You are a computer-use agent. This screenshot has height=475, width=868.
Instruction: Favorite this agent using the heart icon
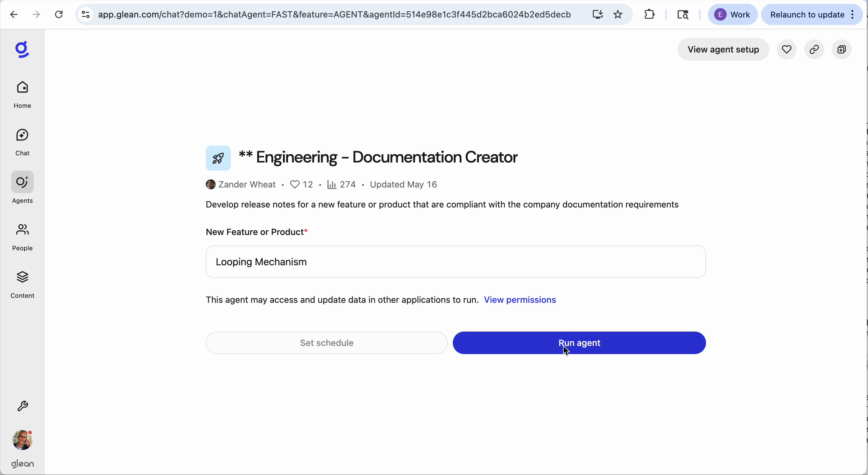[786, 49]
